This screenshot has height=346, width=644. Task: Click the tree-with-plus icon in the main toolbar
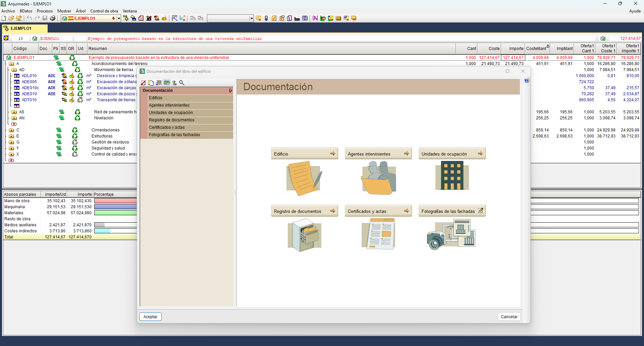tap(126, 18)
